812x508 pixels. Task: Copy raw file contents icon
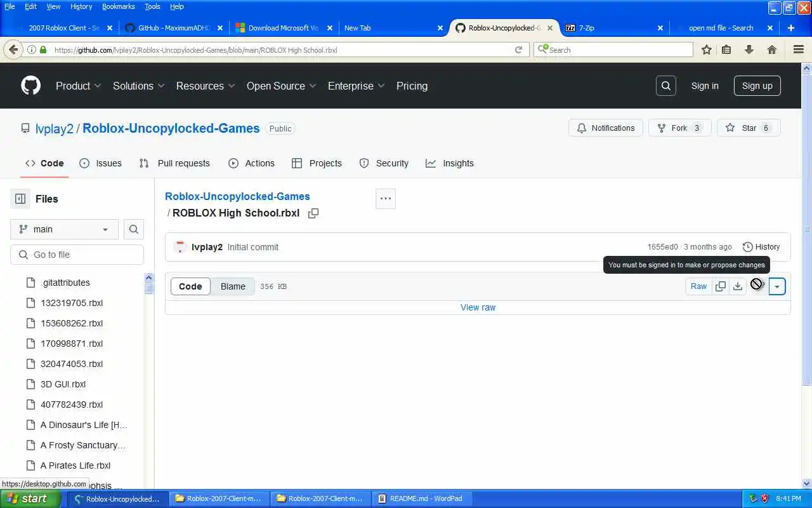(721, 286)
